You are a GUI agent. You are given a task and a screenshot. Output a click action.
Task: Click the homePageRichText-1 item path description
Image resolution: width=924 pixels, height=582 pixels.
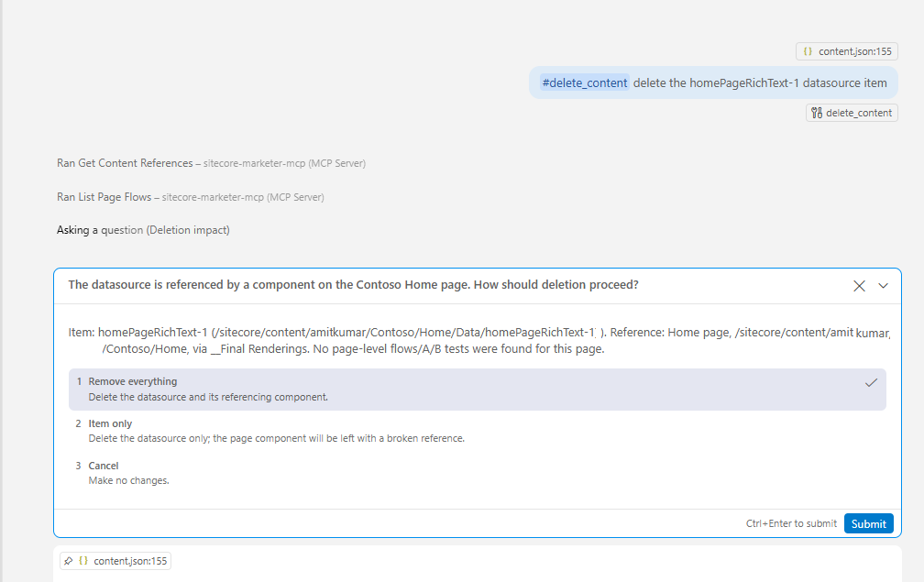[x=478, y=340]
